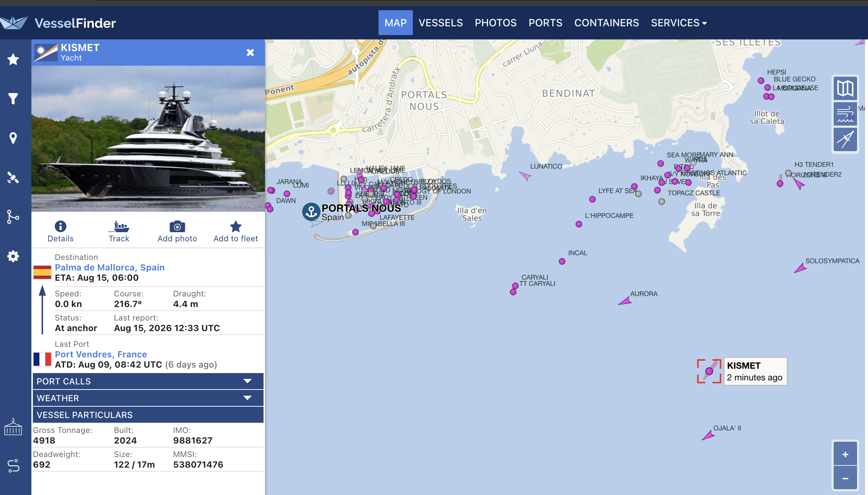Zoom in the map with plus button
Image resolution: width=868 pixels, height=495 pixels.
pyautogui.click(x=845, y=454)
